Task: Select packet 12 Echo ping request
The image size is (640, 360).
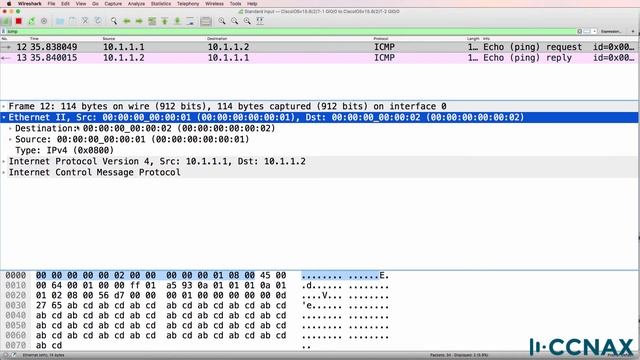Action: 319,47
